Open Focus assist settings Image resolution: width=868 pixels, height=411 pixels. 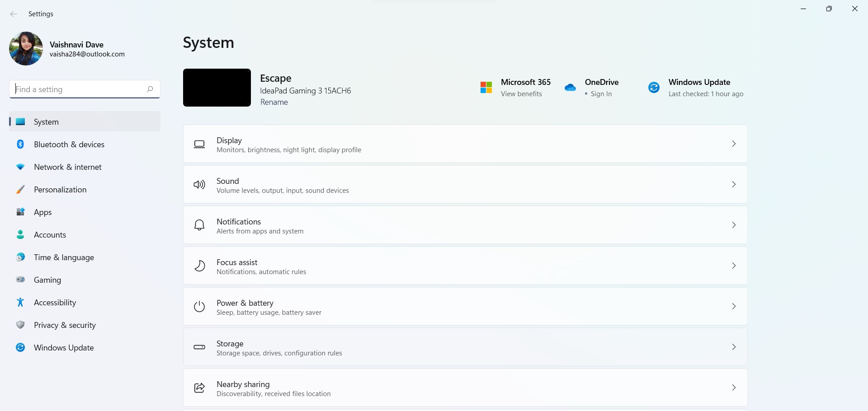point(465,266)
